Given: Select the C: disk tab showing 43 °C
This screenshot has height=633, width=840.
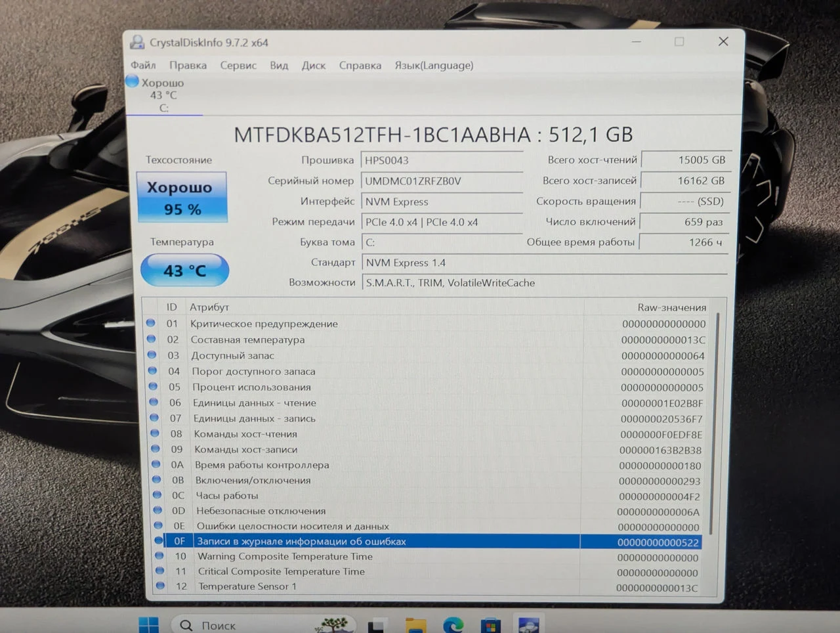Looking at the screenshot, I should [163, 95].
